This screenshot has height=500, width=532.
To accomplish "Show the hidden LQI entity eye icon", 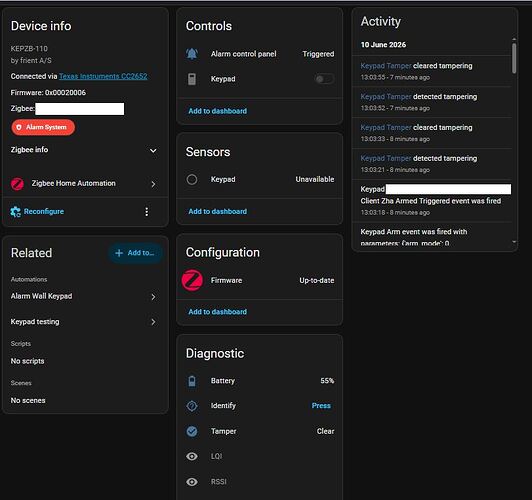I will coord(192,456).
